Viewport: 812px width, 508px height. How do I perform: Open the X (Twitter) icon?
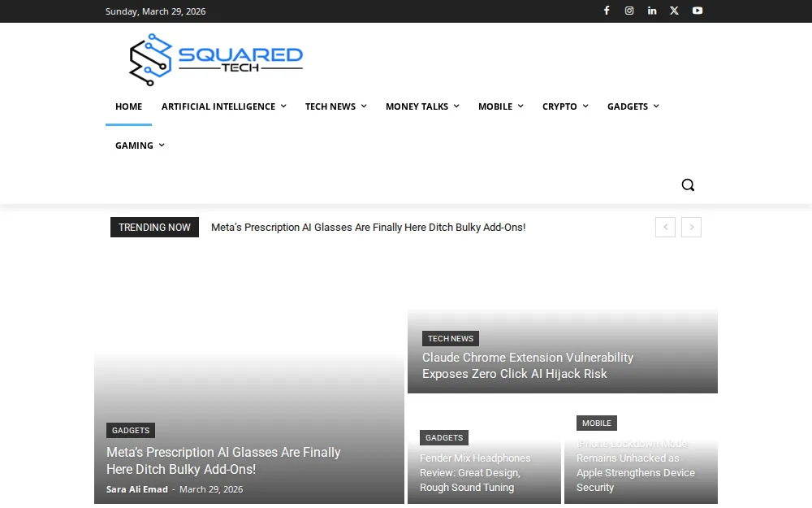pos(674,11)
